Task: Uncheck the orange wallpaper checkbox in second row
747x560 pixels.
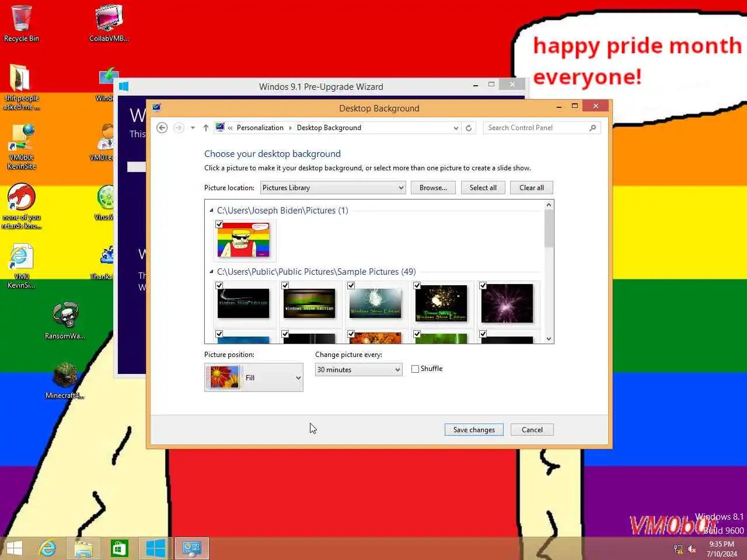Action: pyautogui.click(x=351, y=334)
